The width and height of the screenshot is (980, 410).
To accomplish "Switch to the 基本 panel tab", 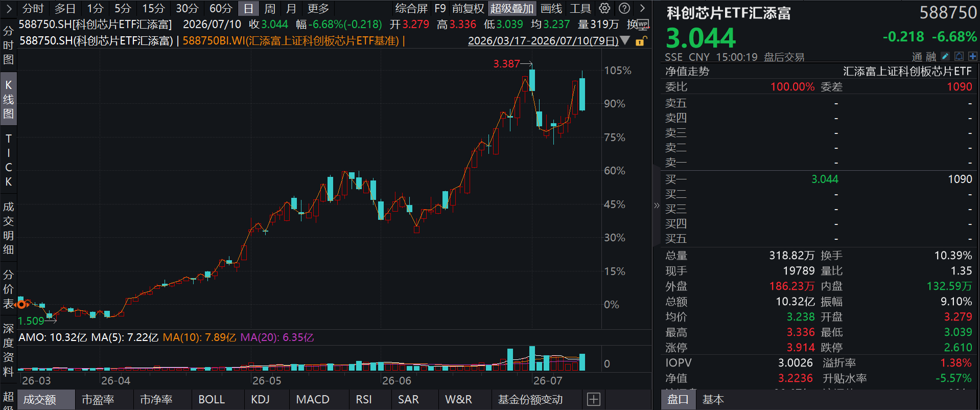I will [713, 399].
